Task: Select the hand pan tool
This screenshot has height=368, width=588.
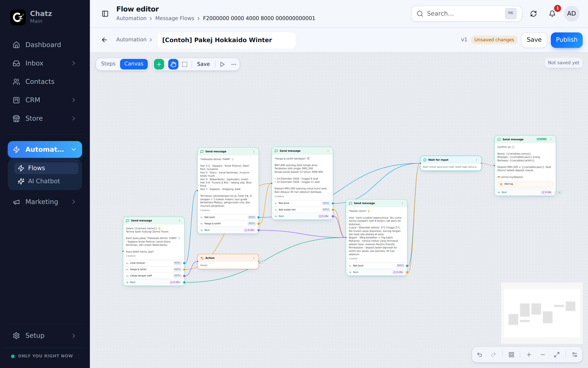Action: [x=173, y=64]
